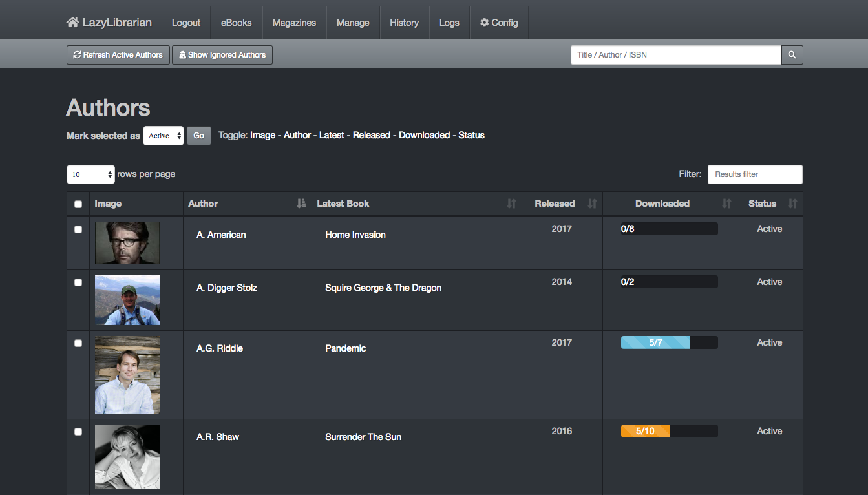The height and width of the screenshot is (495, 868).
Task: Open the Magazines menu
Action: pyautogui.click(x=294, y=23)
